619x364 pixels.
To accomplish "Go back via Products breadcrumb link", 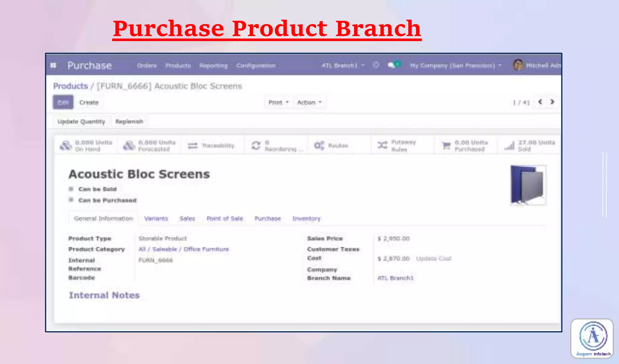I will [70, 86].
